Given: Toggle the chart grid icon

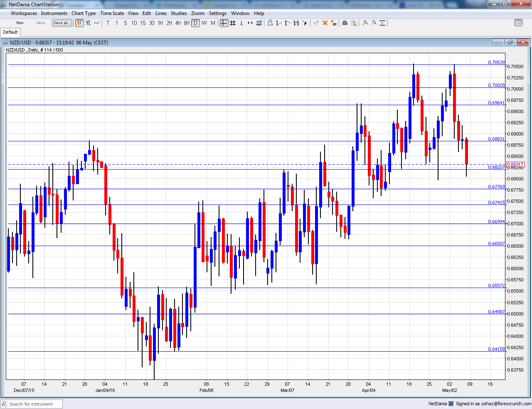Looking at the screenshot, I should point(232,23).
